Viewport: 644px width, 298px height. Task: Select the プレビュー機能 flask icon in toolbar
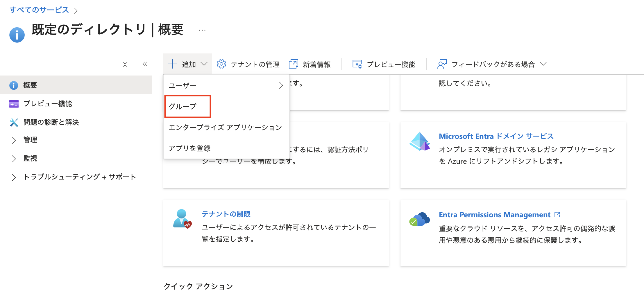click(x=357, y=64)
